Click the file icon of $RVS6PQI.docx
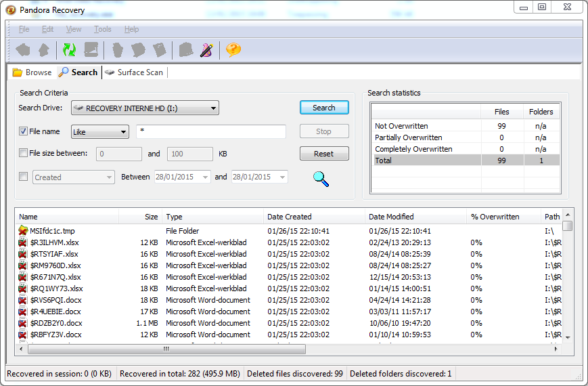This screenshot has width=588, height=386. click(23, 300)
